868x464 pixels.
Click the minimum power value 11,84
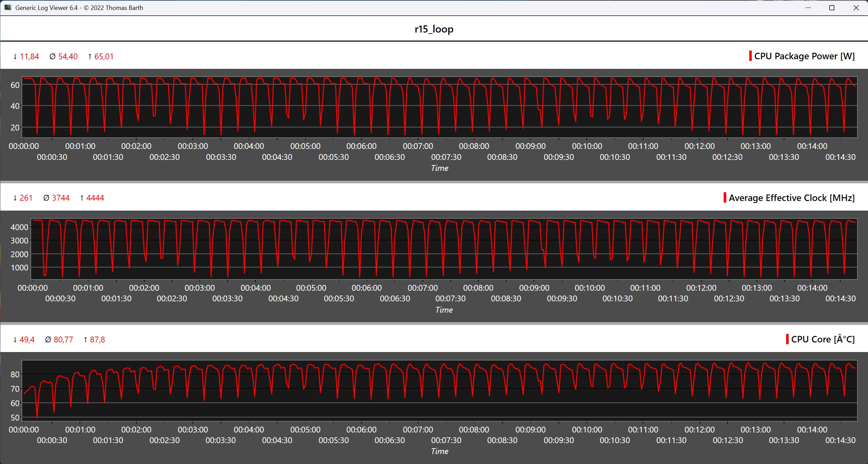pyautogui.click(x=29, y=57)
